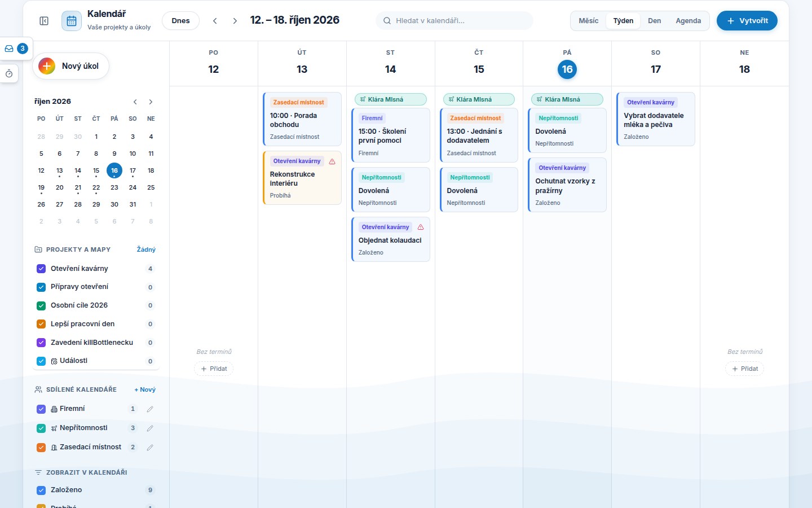This screenshot has height=508, width=812.
Task: Edit the Nepřítomnosti calendar pencil icon
Action: (150, 428)
